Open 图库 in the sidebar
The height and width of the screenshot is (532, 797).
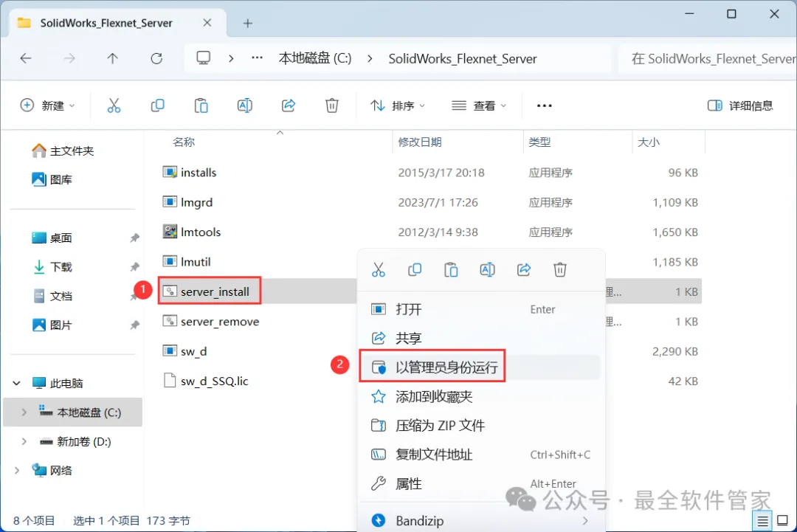(52, 179)
